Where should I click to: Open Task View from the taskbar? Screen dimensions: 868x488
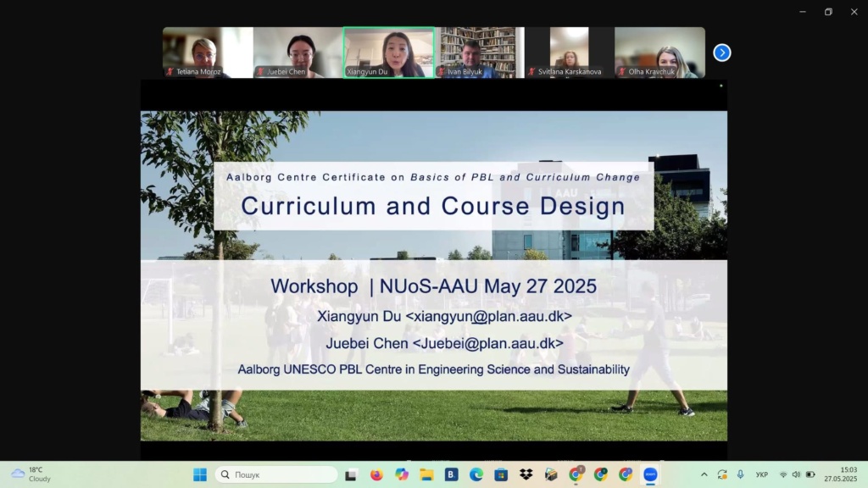pos(351,474)
